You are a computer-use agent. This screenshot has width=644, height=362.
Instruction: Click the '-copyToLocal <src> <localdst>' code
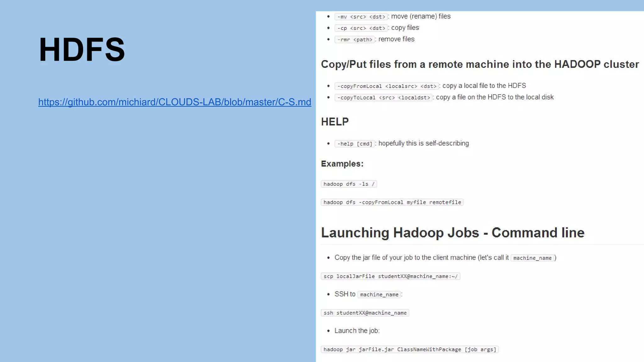pos(384,98)
